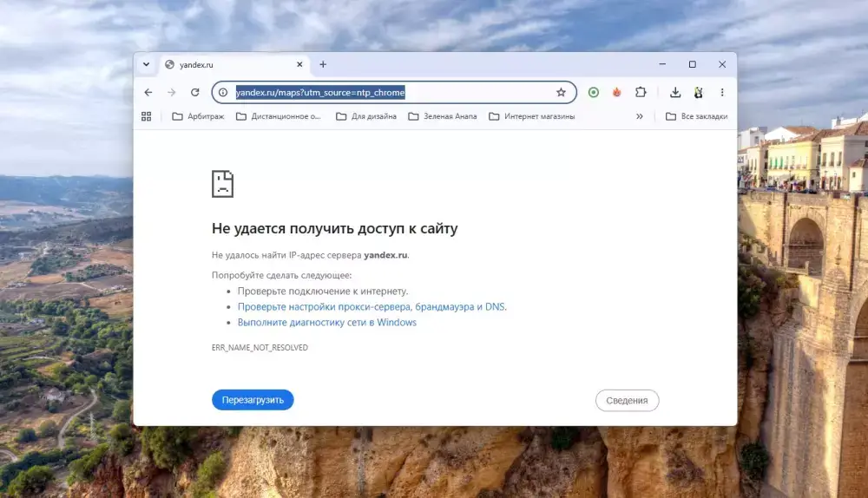Open the flame extension icon
The width and height of the screenshot is (868, 498).
tap(616, 93)
